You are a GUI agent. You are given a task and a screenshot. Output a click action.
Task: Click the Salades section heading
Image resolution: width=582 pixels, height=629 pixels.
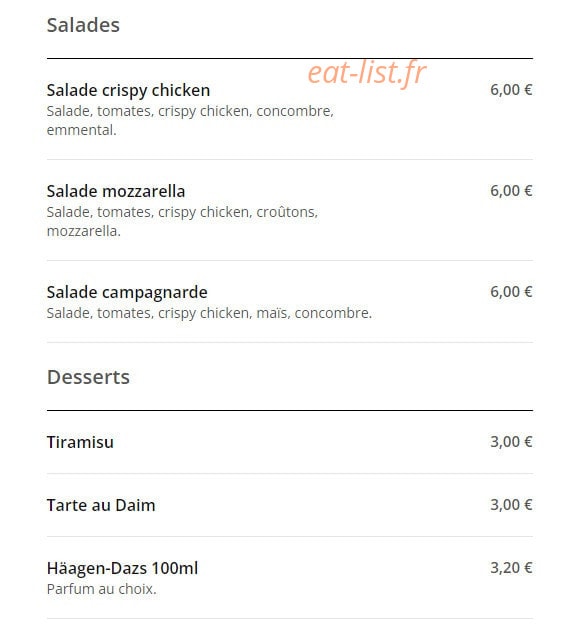83,25
